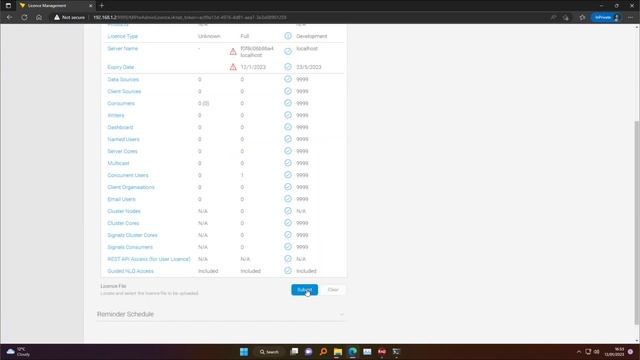Screen dimensions: 640x360
Task: Open the Dashboard link
Action: point(120,127)
